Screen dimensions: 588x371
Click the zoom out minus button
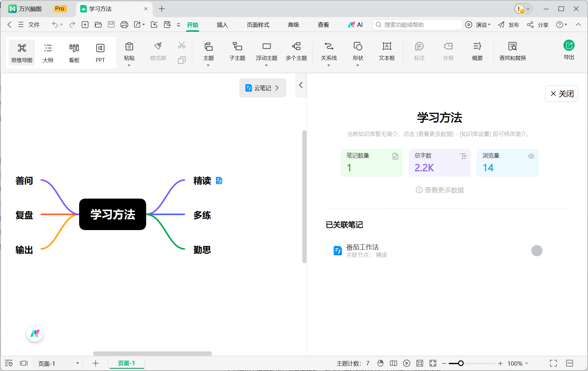444,363
